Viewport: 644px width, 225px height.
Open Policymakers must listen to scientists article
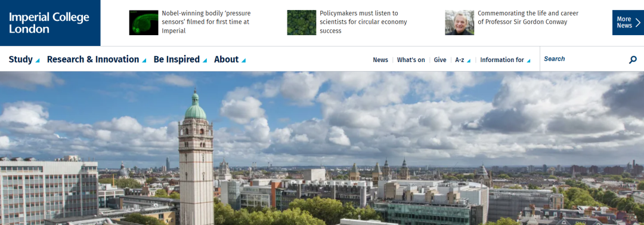pyautogui.click(x=364, y=22)
